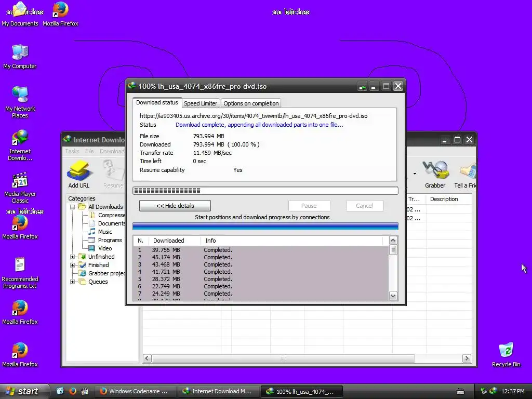Open dropdown arrow left of Grabber in toolbar
532x399 pixels.
(x=415, y=174)
